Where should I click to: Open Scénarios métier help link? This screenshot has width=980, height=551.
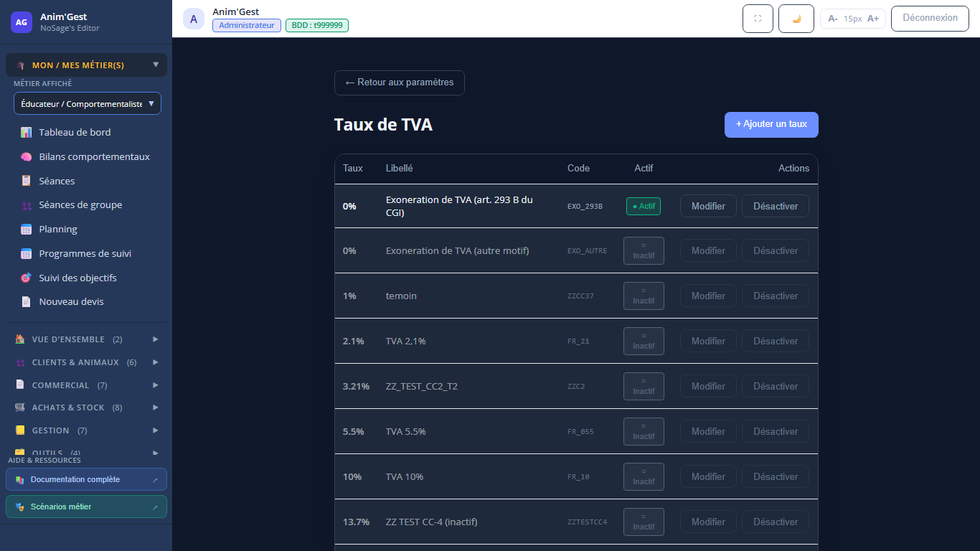[x=86, y=507]
